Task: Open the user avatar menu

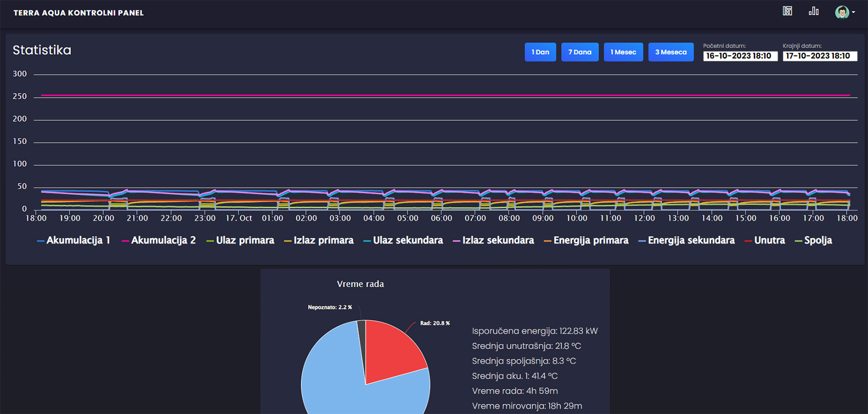Action: (845, 12)
